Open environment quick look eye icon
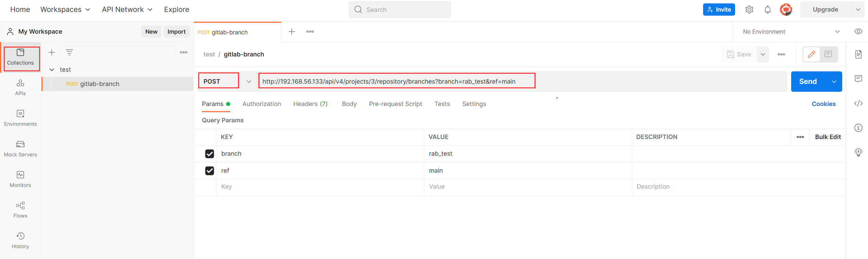The height and width of the screenshot is (259, 868). (858, 32)
